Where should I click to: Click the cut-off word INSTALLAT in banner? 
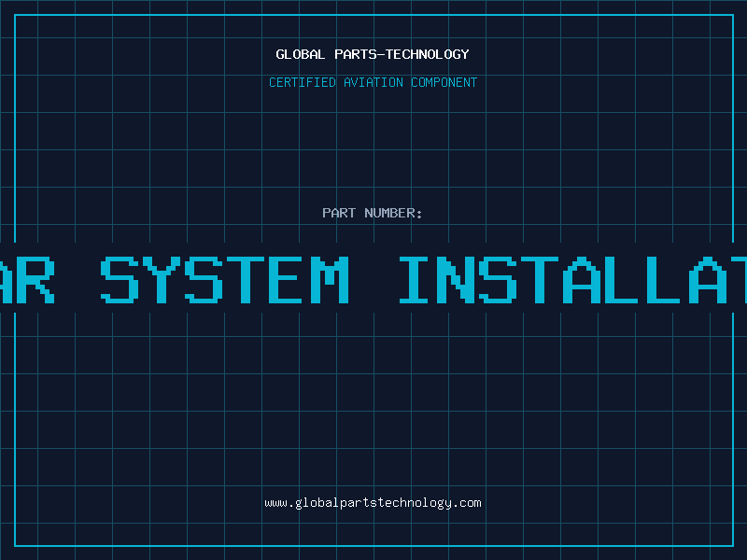coord(571,280)
